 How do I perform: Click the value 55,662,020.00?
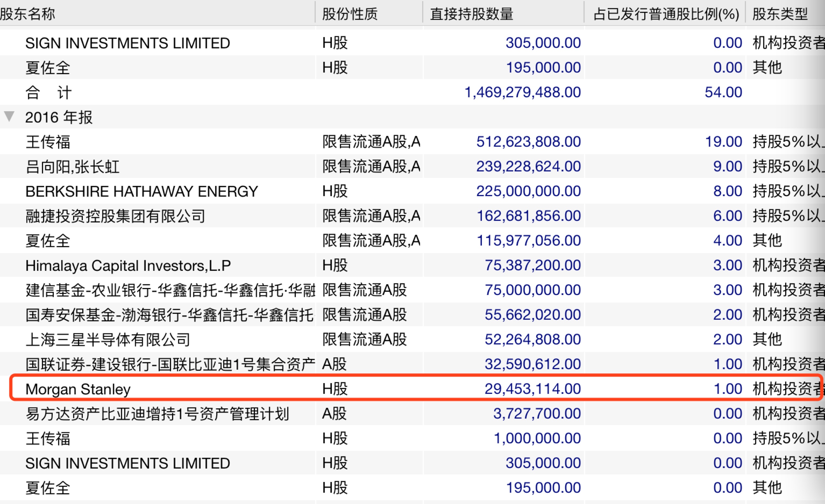click(532, 314)
